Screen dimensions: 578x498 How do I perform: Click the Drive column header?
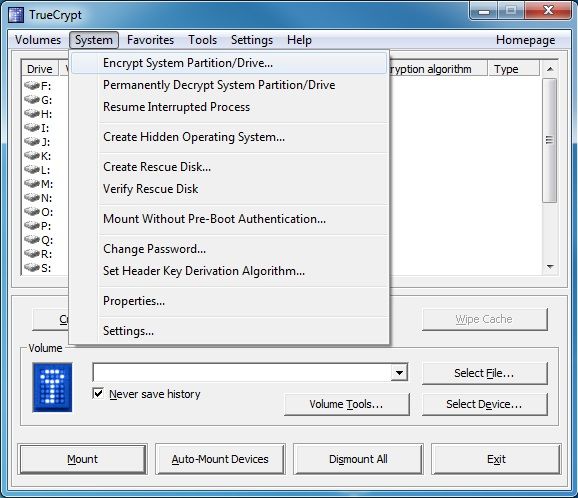pos(40,69)
